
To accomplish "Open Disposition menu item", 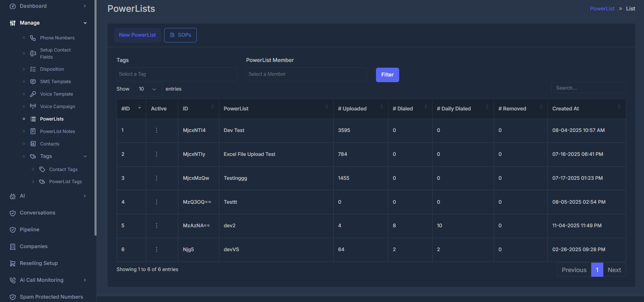I will pos(52,69).
